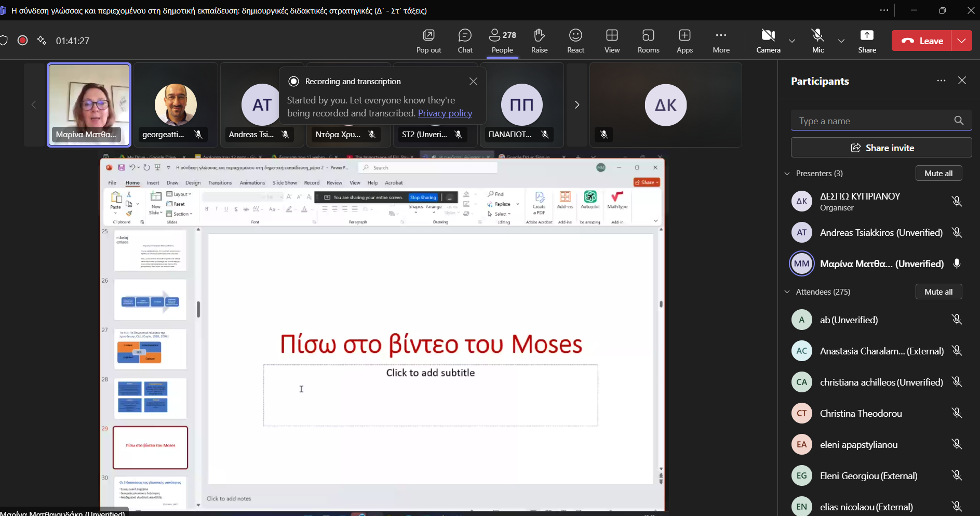Image resolution: width=980 pixels, height=516 pixels.
Task: Toggle the People participants panel
Action: pyautogui.click(x=502, y=41)
